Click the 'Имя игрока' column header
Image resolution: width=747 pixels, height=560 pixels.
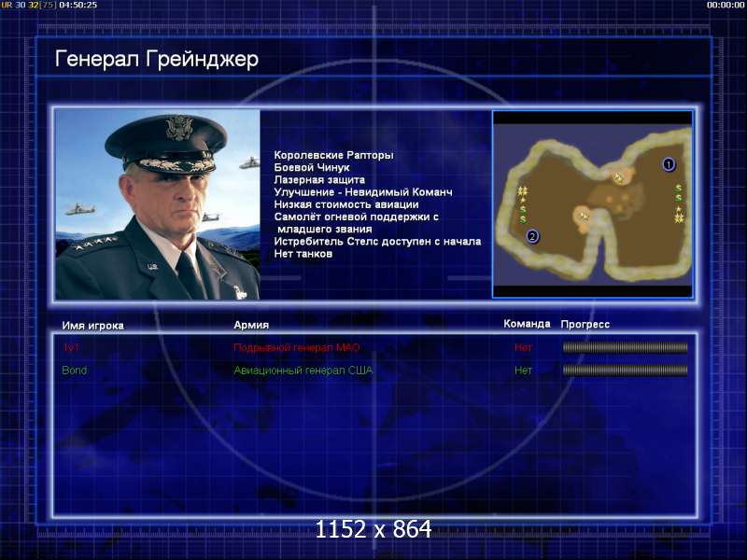pyautogui.click(x=92, y=326)
